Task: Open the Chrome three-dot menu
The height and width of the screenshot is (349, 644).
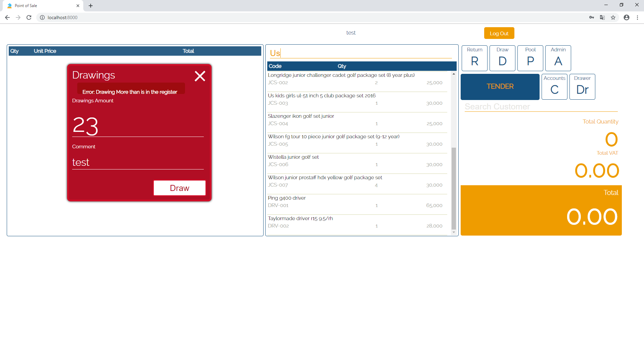Action: tap(638, 17)
